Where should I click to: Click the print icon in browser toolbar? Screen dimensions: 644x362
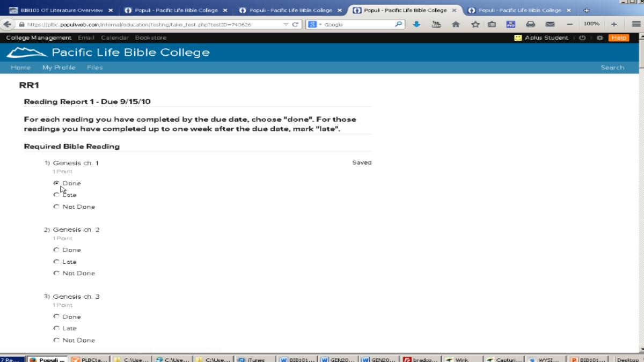click(x=531, y=24)
